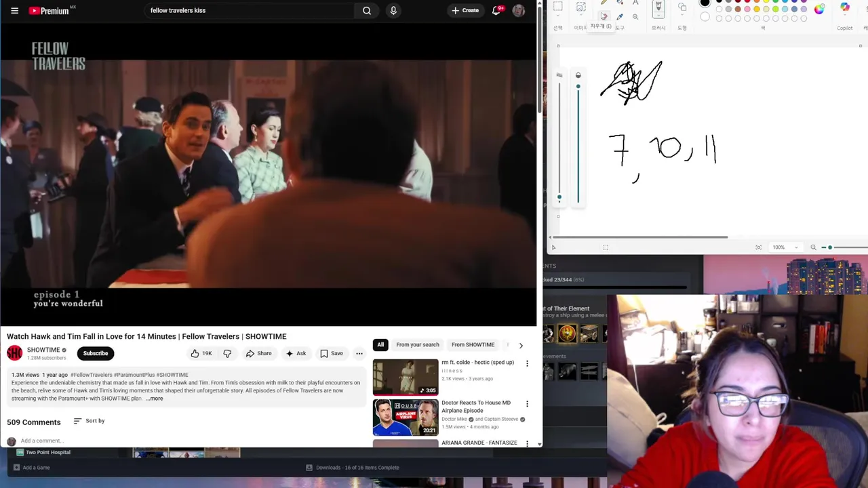868x488 pixels.
Task: Like the video with 19K thumbs up
Action: pyautogui.click(x=201, y=353)
